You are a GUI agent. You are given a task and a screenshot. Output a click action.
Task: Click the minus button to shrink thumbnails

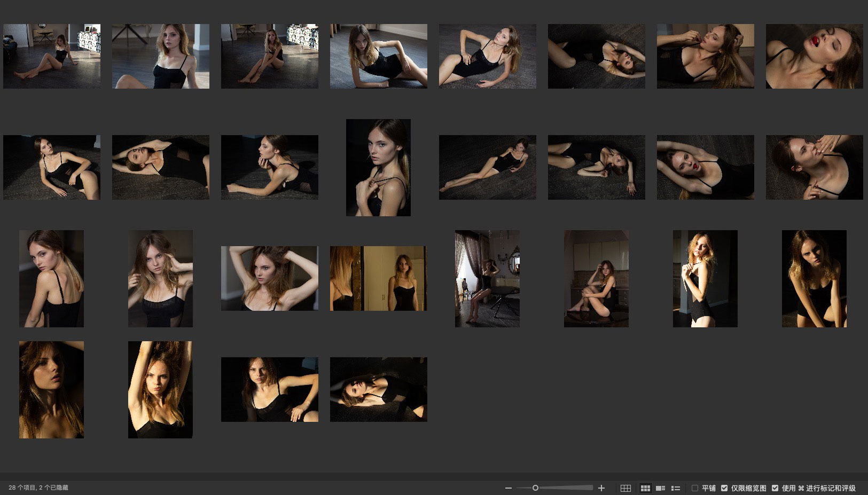[508, 488]
